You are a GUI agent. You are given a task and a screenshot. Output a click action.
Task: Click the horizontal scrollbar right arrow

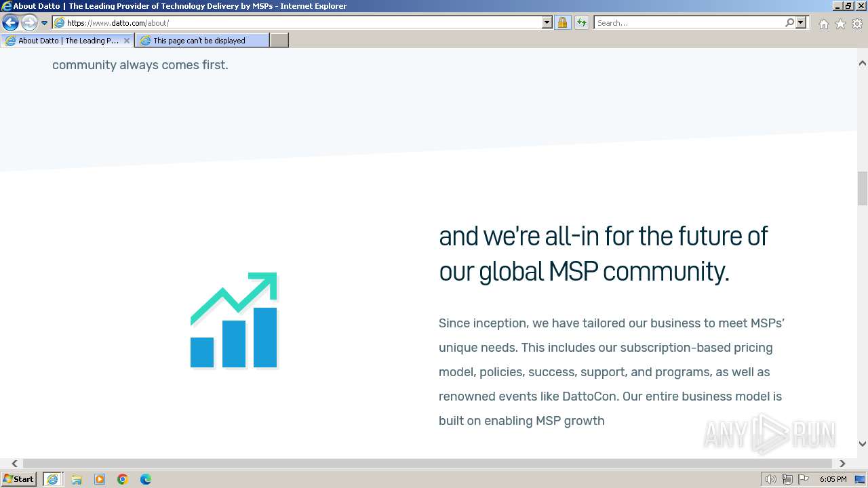(842, 464)
